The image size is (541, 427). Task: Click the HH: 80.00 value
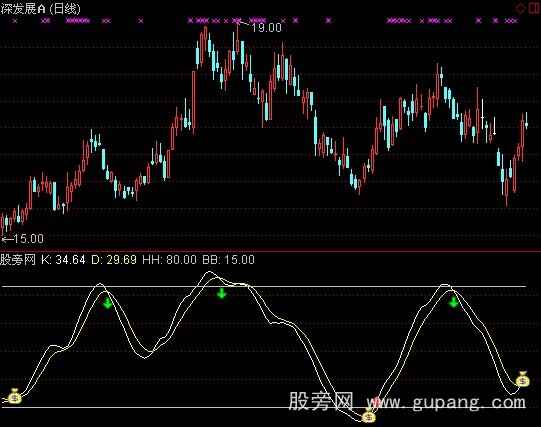click(x=169, y=259)
